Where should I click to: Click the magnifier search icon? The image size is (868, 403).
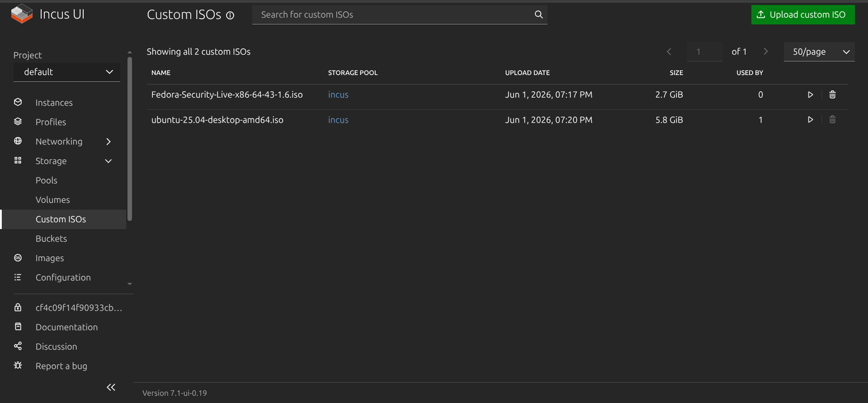pos(539,14)
